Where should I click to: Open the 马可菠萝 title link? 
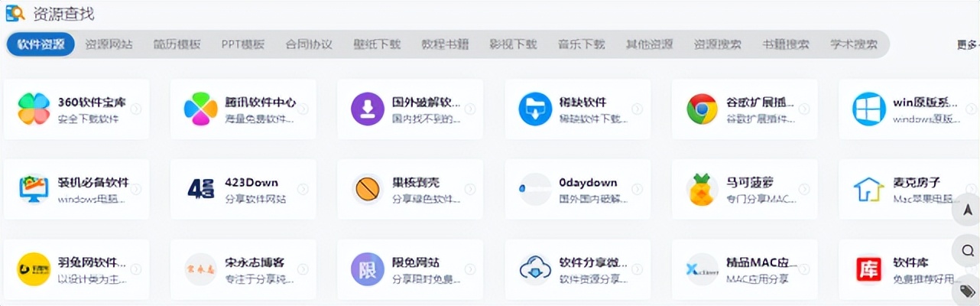point(751,183)
